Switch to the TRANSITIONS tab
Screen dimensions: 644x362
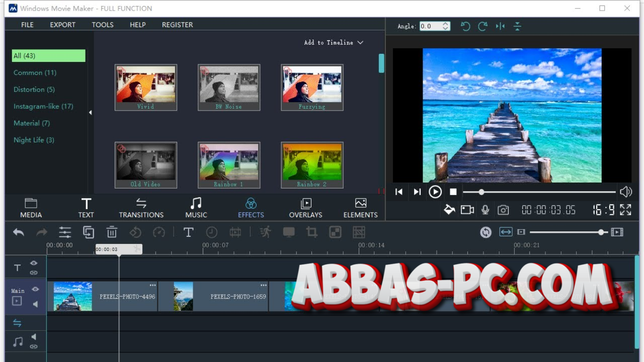[x=141, y=208]
